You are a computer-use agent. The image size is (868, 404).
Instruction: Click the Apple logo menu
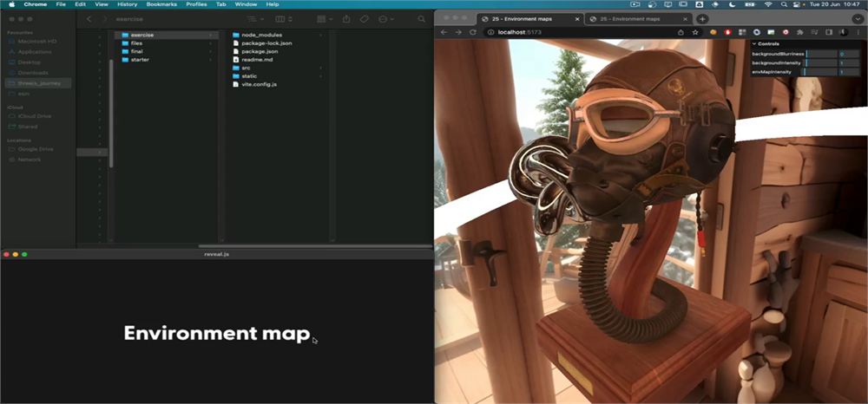[x=11, y=3]
